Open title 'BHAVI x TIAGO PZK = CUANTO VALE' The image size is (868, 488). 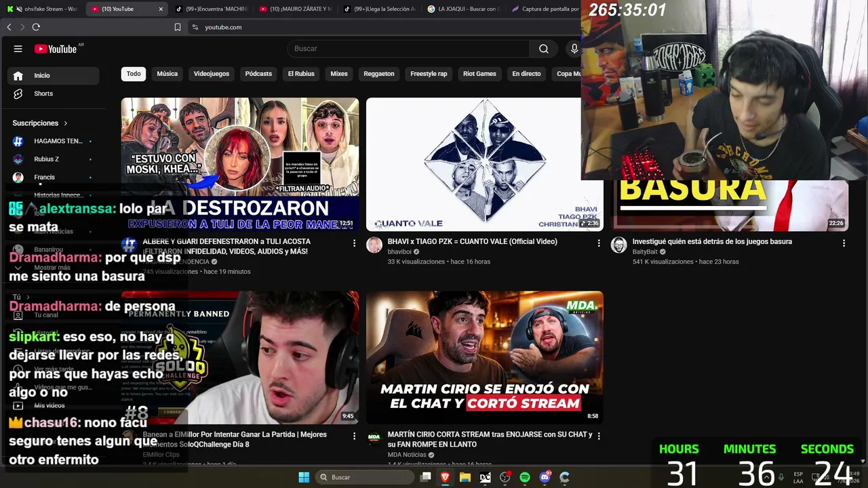[x=472, y=241]
